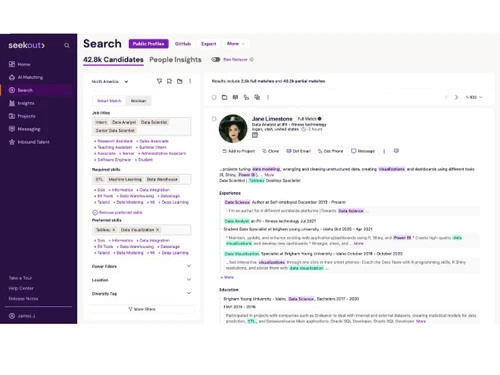Click the purple icon after candidate actions
500x375 pixels.
pyautogui.click(x=396, y=151)
